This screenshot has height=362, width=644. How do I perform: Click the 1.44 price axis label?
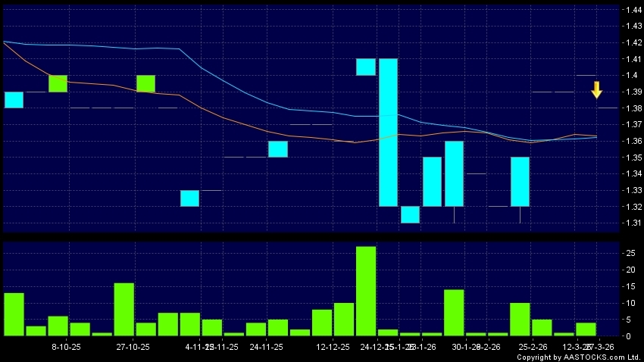coord(627,10)
